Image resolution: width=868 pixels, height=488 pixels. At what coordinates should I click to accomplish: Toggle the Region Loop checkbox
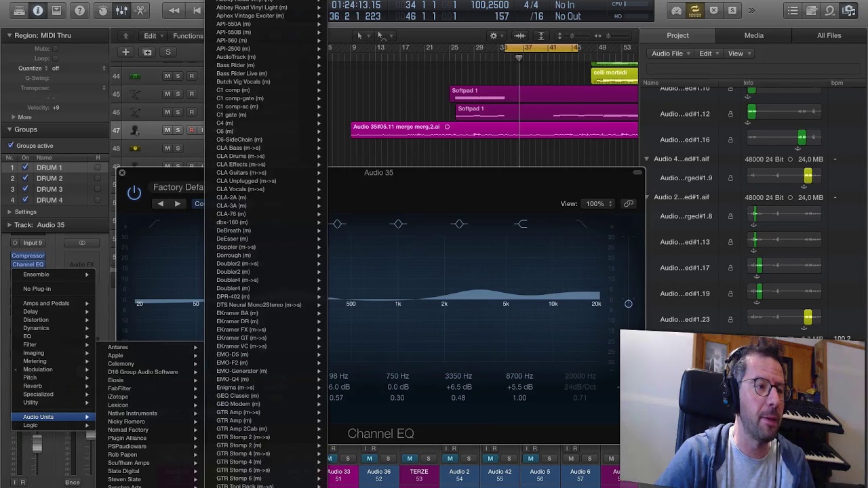click(56, 58)
